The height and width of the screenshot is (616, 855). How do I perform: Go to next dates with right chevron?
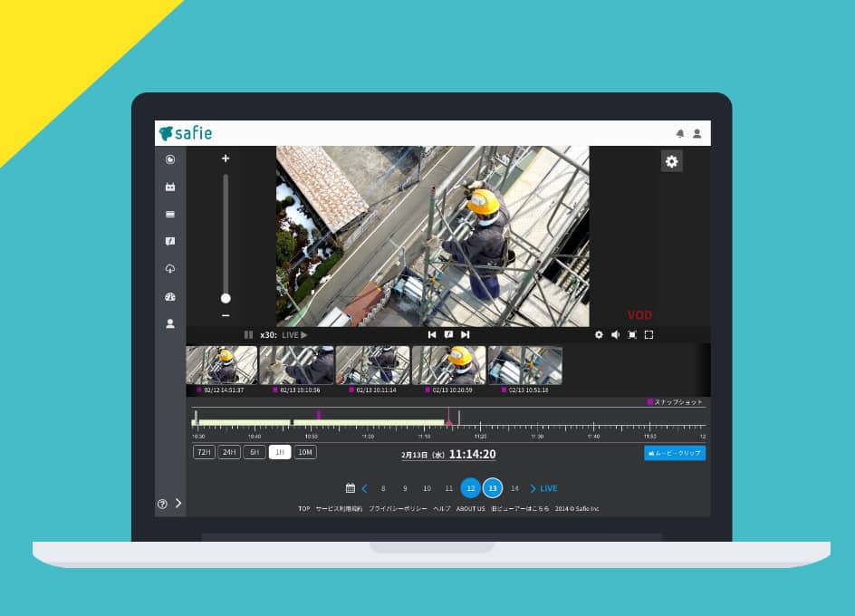(533, 488)
